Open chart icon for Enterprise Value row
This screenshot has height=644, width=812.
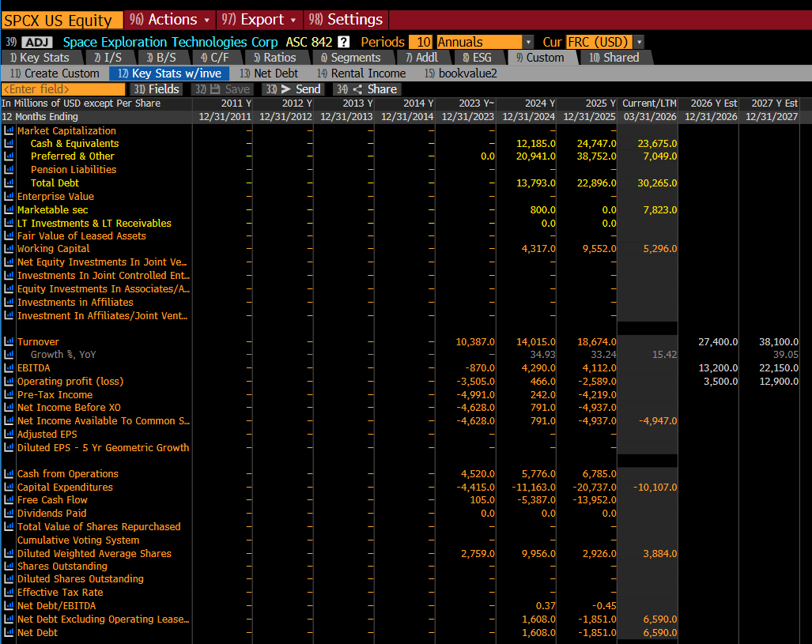[x=9, y=196]
